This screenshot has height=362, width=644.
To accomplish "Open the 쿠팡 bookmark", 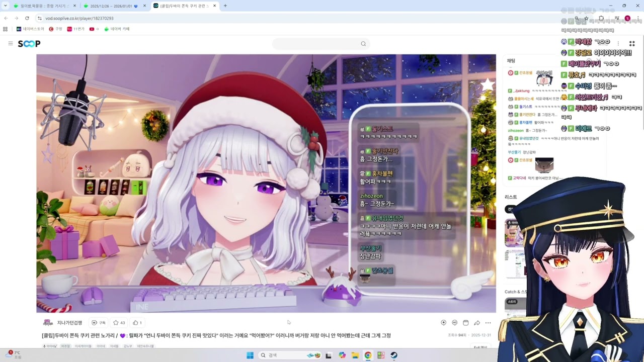I will coord(56,29).
